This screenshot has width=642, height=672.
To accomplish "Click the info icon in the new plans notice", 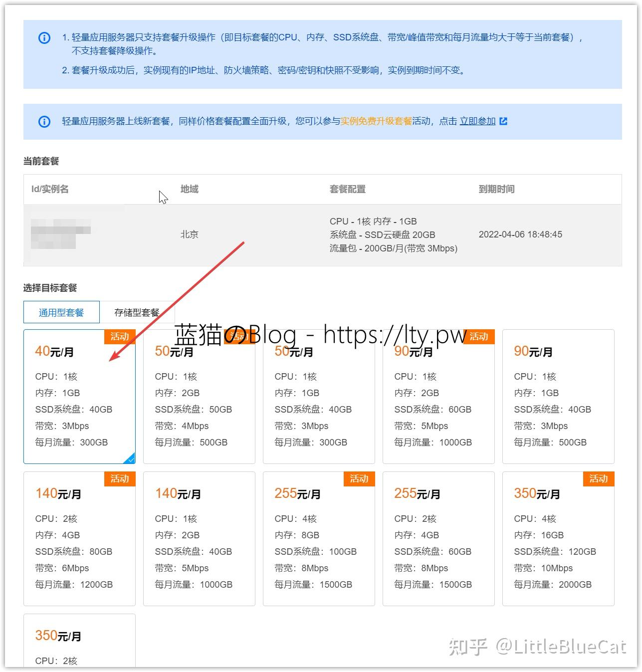I will pos(44,121).
